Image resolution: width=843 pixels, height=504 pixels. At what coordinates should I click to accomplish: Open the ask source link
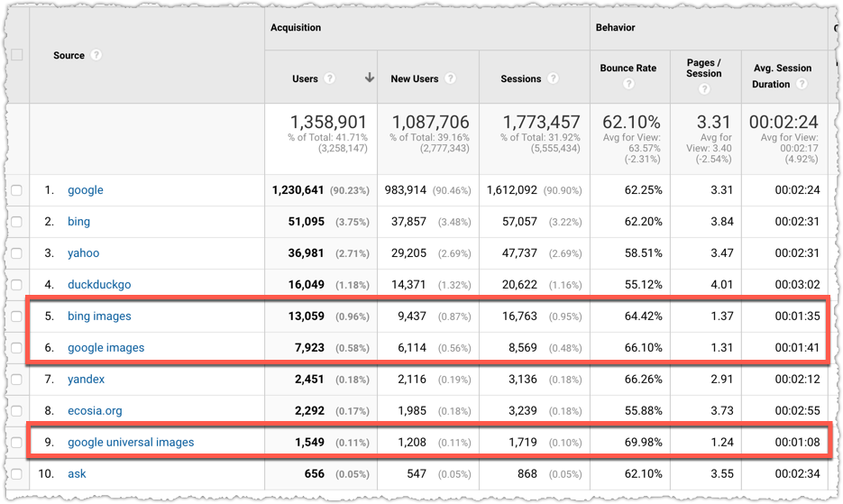[x=77, y=474]
